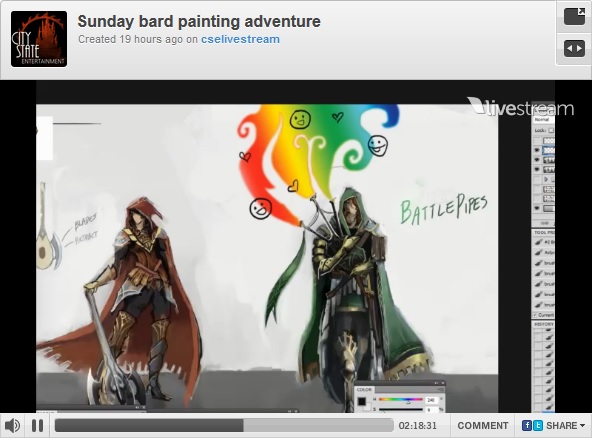Toggle player width with the left-right arrows icon
The width and height of the screenshot is (593, 438).
click(574, 48)
